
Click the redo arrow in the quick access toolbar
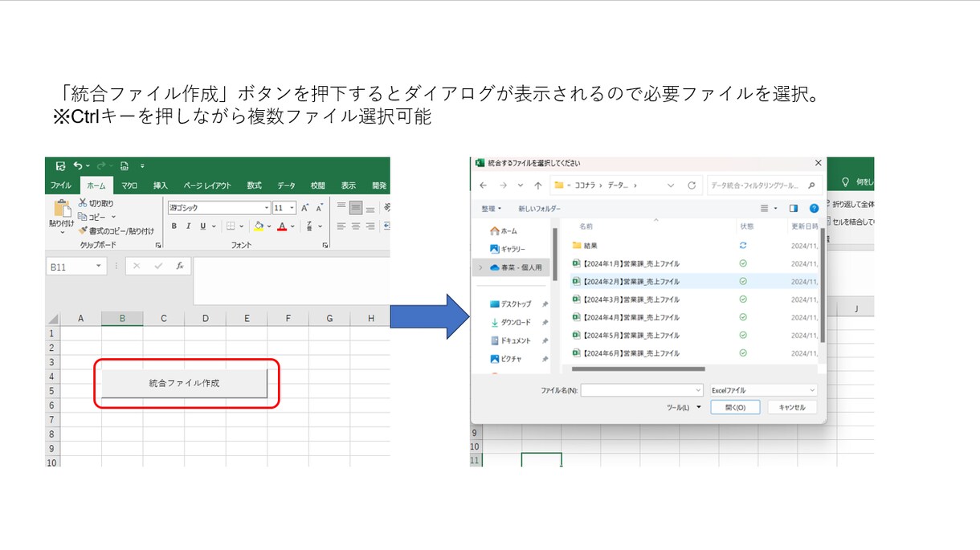pyautogui.click(x=101, y=166)
